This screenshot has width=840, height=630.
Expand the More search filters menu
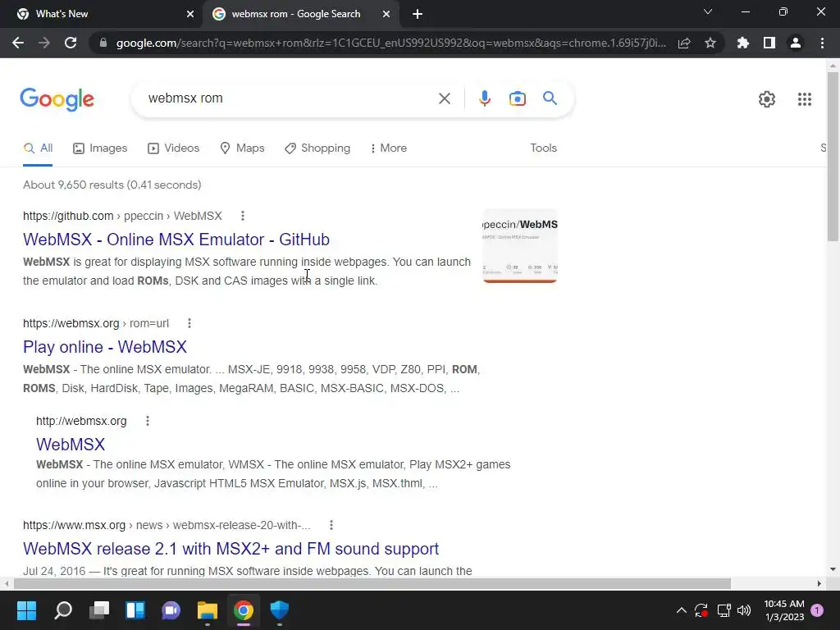point(388,148)
